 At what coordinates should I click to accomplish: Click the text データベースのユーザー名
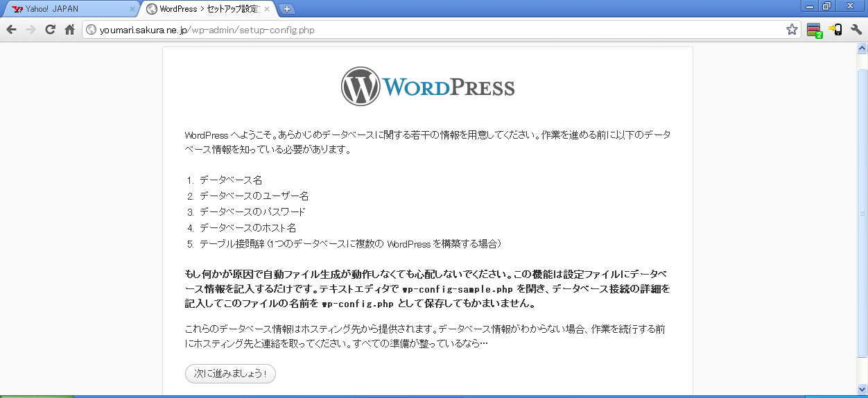coord(254,196)
